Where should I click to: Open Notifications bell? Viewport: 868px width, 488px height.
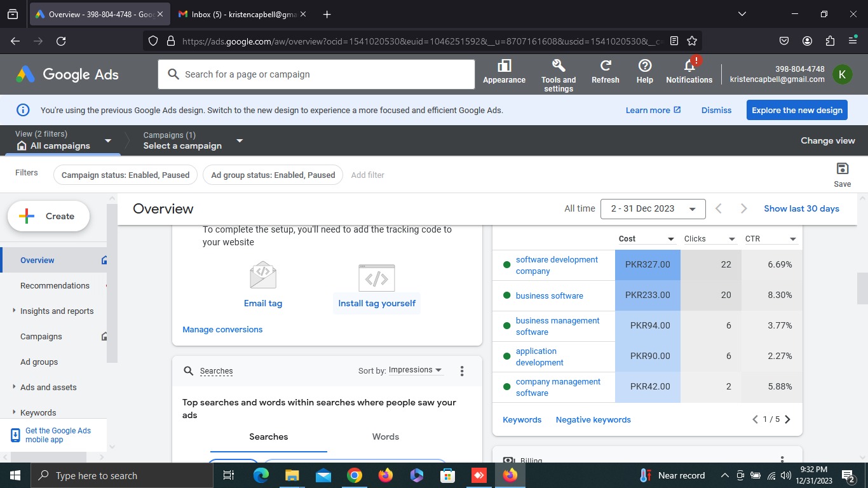[689, 71]
